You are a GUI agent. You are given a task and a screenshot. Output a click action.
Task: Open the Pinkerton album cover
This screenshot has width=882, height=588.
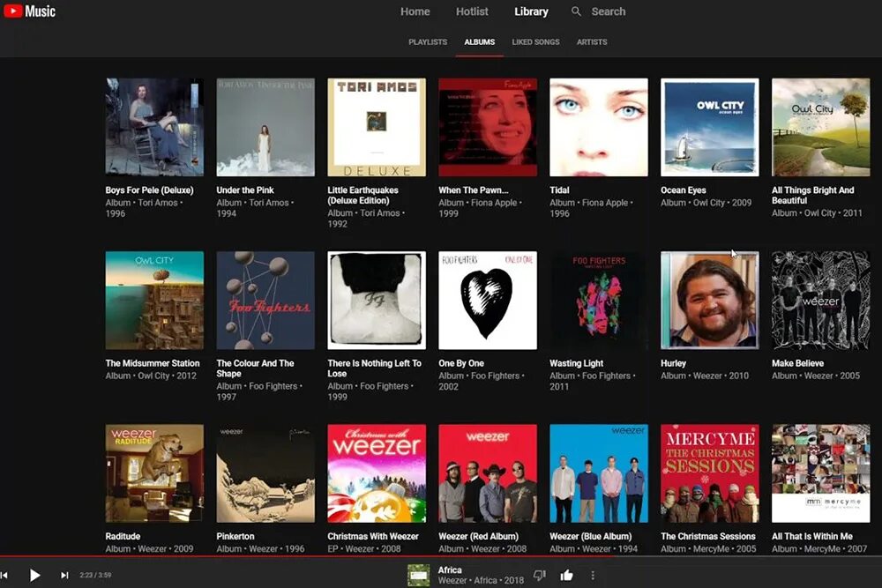(265, 473)
